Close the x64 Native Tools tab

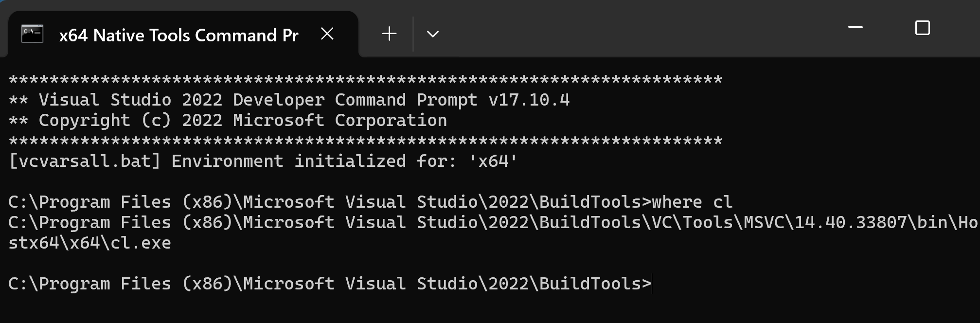[327, 34]
